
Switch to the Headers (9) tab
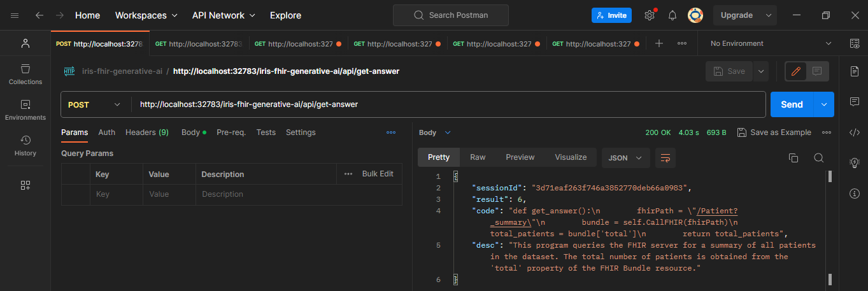coord(146,132)
